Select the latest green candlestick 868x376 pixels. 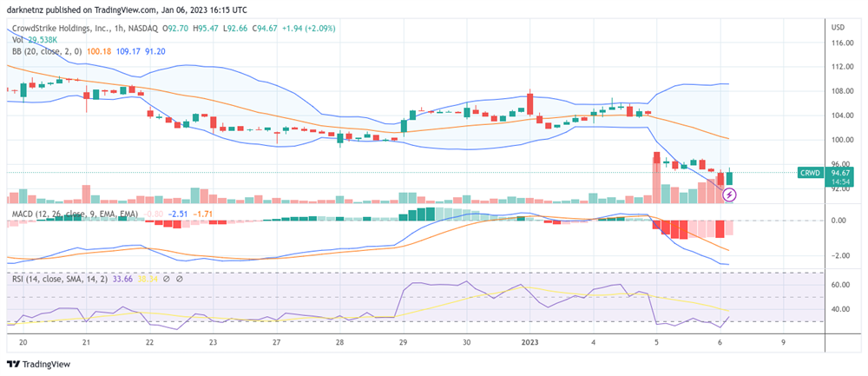pos(730,176)
